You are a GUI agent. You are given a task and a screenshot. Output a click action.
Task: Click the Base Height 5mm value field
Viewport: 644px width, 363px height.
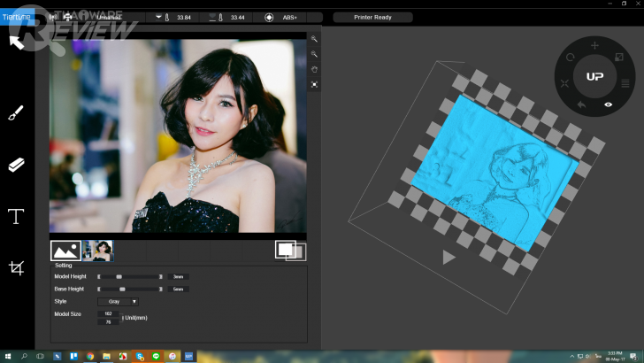pyautogui.click(x=179, y=289)
